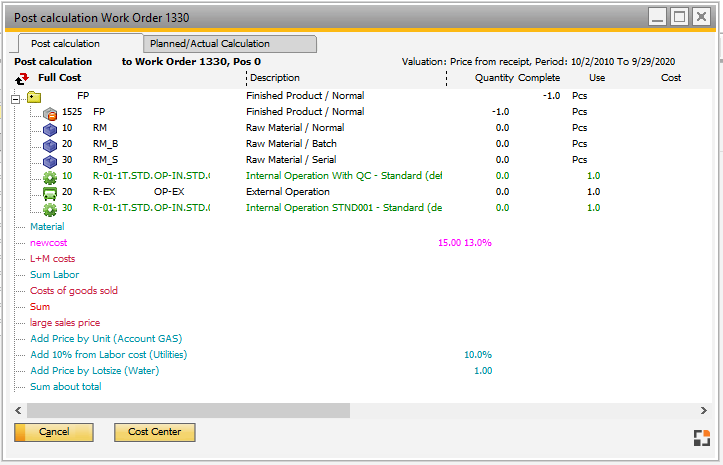Viewport: 723px width, 465px height.
Task: Open the Cost Center button
Action: pyautogui.click(x=154, y=432)
